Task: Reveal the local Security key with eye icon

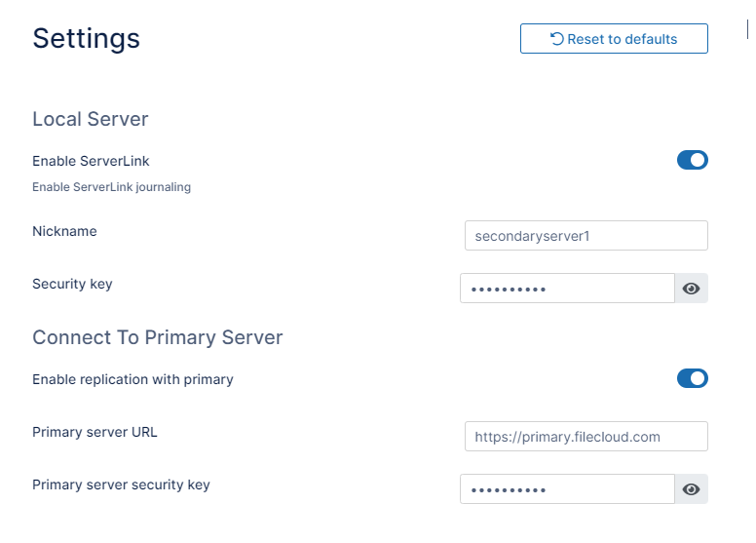Action: tap(692, 289)
